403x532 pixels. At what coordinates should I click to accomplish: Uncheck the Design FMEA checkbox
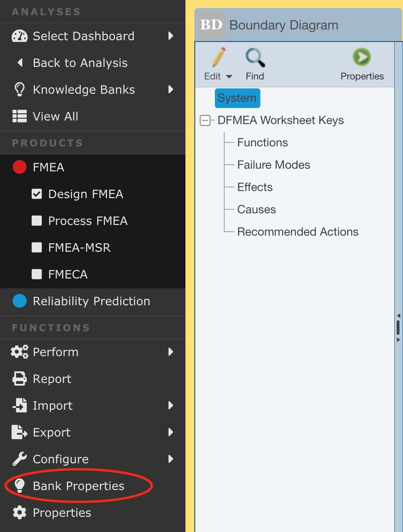pyautogui.click(x=37, y=194)
